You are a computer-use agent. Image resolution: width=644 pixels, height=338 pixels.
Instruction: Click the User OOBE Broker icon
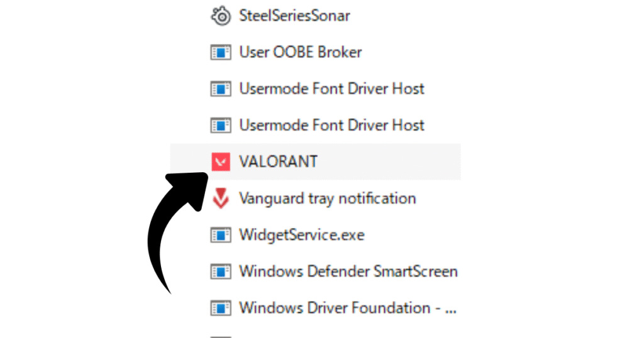click(x=221, y=53)
